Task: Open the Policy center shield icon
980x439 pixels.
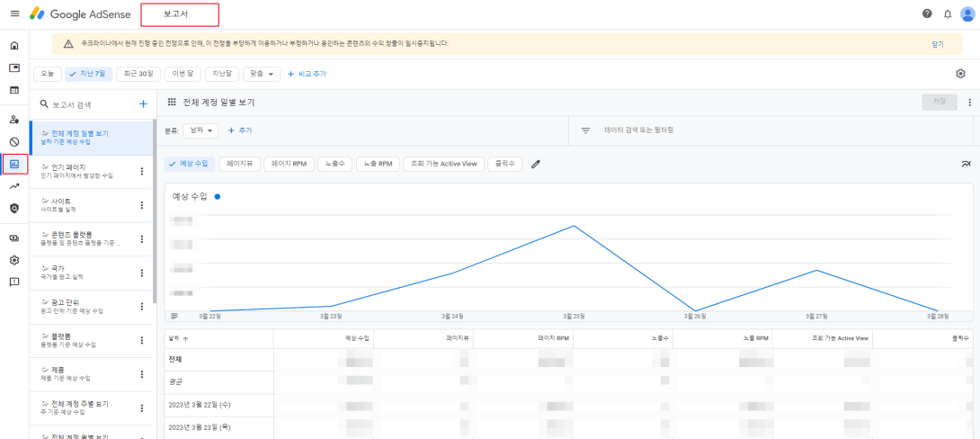Action: (14, 208)
